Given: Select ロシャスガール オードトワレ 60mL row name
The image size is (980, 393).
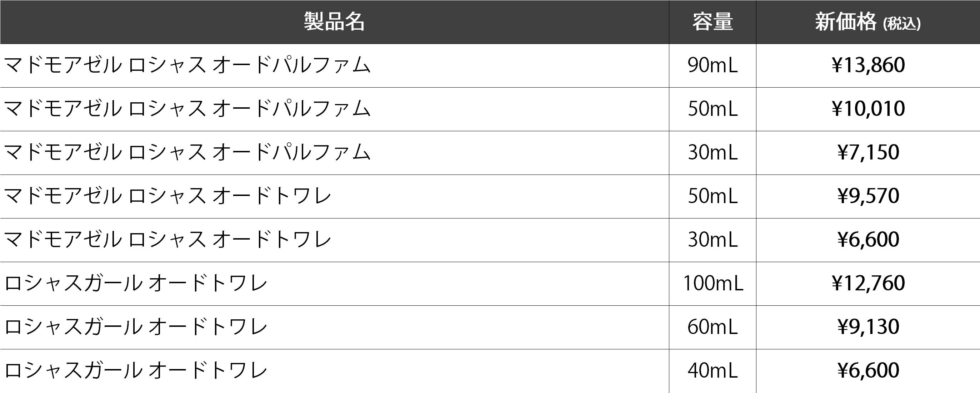Looking at the screenshot, I should click(x=135, y=327).
